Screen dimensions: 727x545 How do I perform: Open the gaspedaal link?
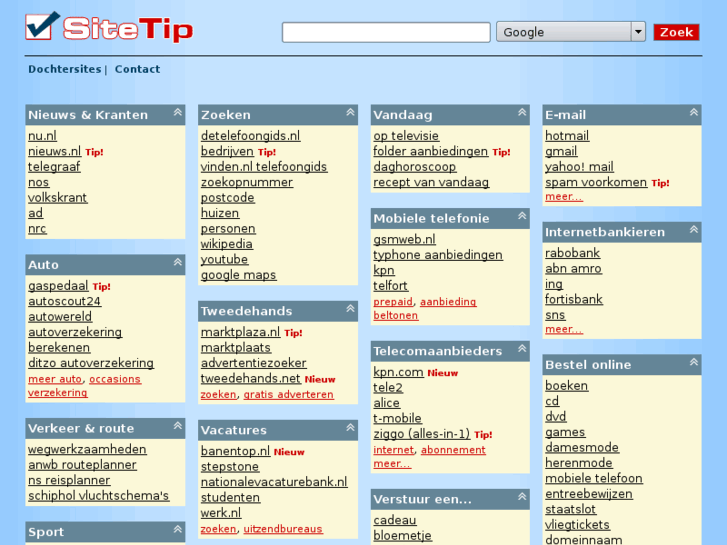pyautogui.click(x=58, y=286)
